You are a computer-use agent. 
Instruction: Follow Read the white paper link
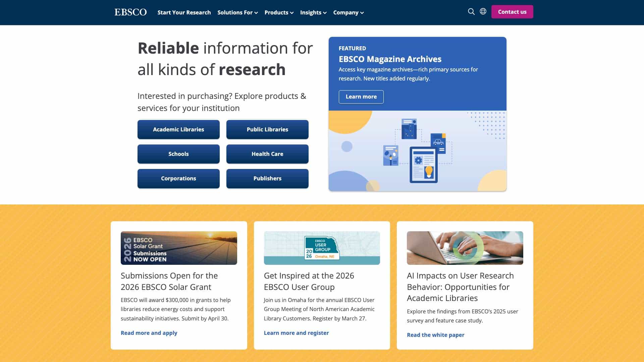click(435, 335)
